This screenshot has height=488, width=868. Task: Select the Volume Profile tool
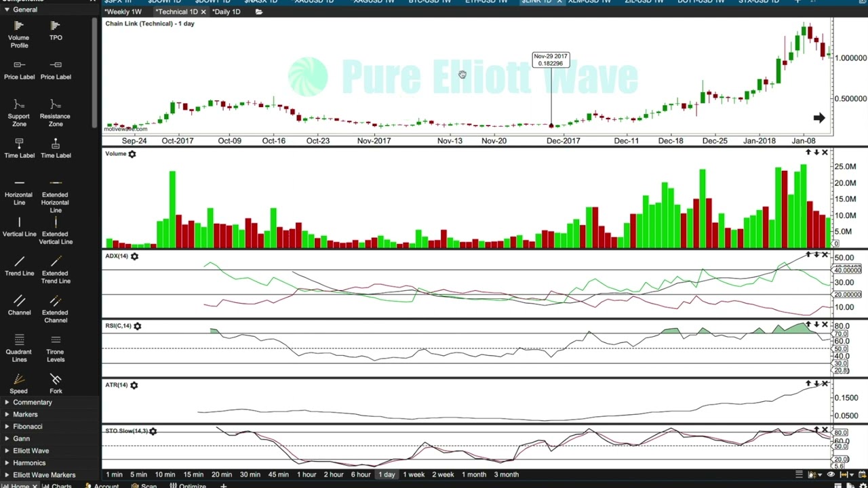coord(19,34)
